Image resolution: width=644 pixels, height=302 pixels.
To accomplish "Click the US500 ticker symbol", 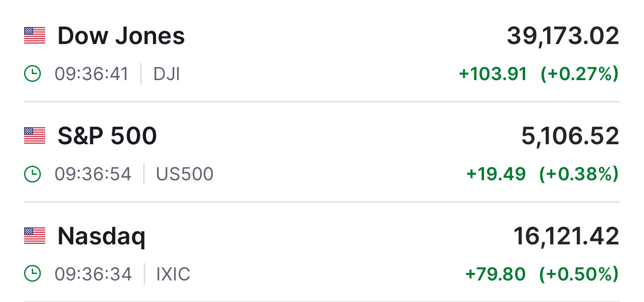I will pos(185,174).
